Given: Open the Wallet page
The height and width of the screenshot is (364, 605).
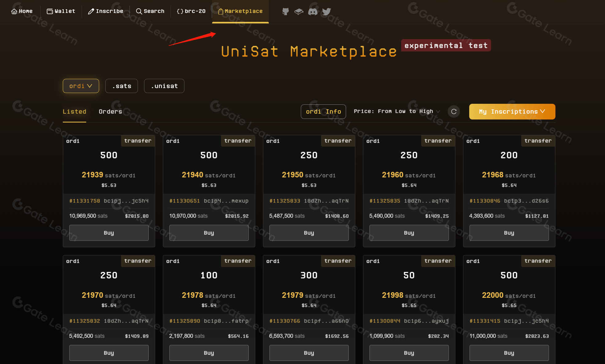Looking at the screenshot, I should [x=61, y=11].
